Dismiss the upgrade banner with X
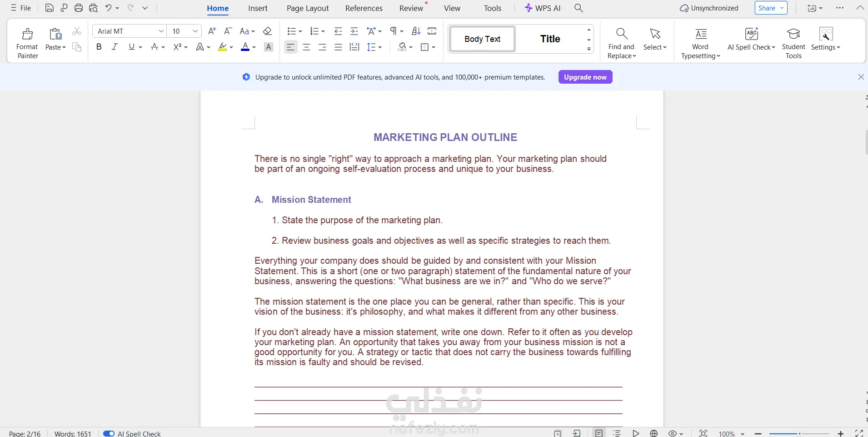This screenshot has width=868, height=437. pyautogui.click(x=861, y=77)
